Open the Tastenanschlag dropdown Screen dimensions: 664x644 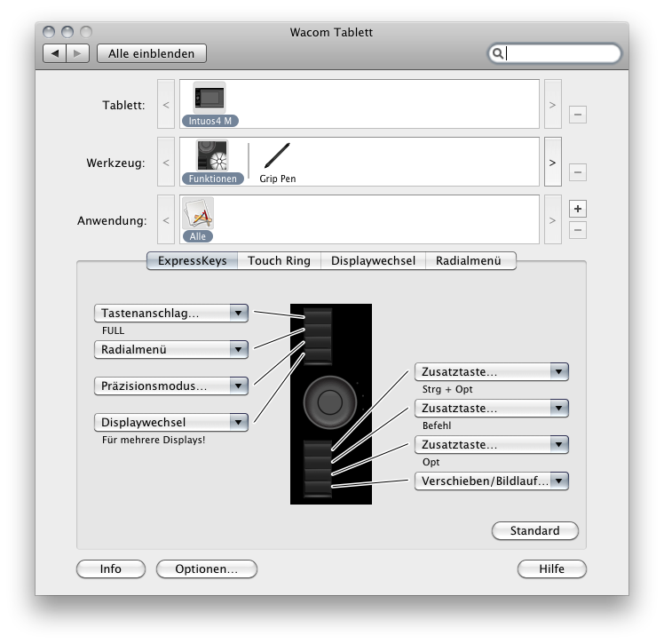pyautogui.click(x=170, y=313)
